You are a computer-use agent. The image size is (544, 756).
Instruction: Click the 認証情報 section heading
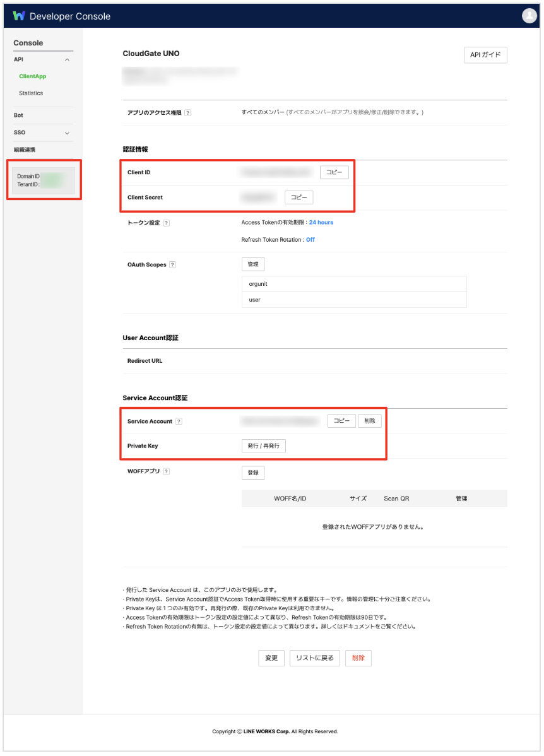coord(135,150)
